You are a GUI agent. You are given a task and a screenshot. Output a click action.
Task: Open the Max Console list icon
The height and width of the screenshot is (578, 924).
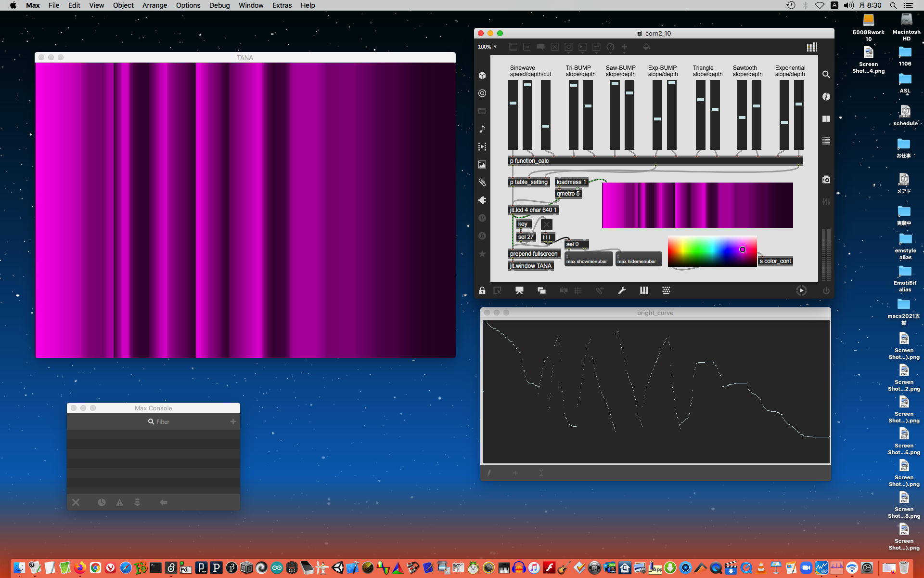[826, 141]
